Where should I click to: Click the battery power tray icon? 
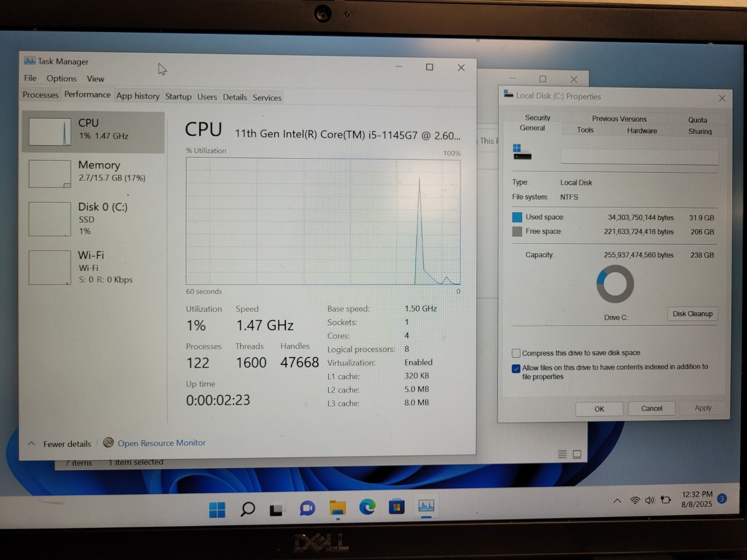666,500
